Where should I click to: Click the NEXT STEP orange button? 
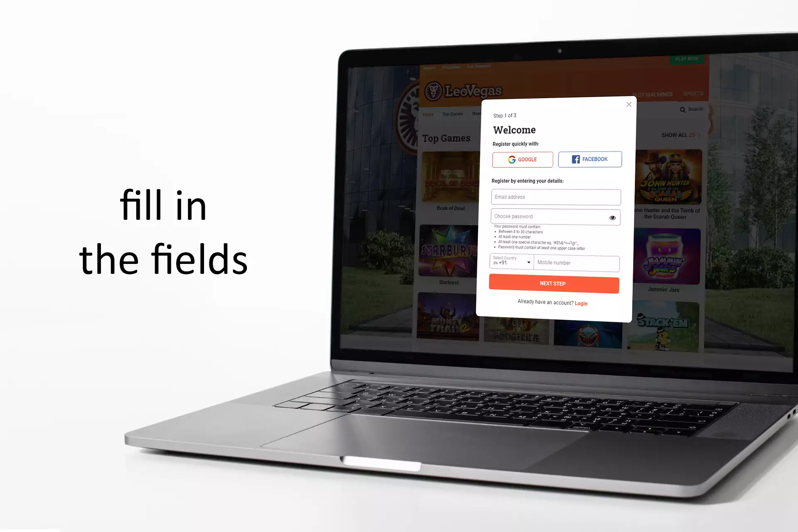click(553, 283)
